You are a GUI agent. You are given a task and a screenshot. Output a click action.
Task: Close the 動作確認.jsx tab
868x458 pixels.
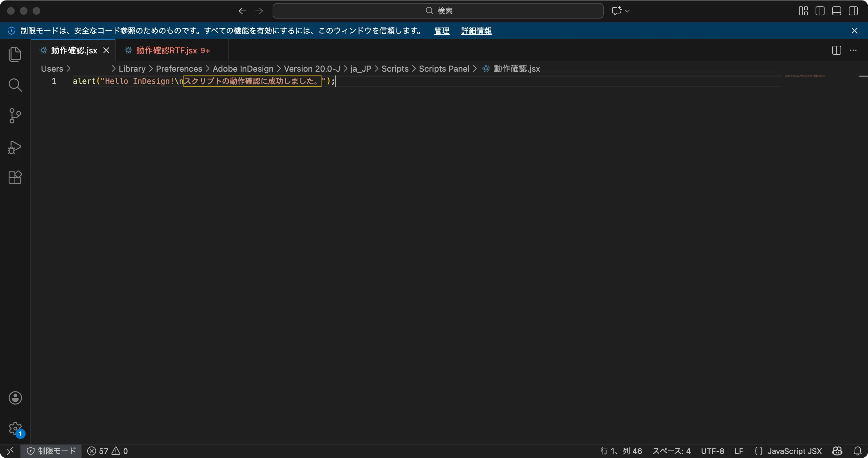106,50
